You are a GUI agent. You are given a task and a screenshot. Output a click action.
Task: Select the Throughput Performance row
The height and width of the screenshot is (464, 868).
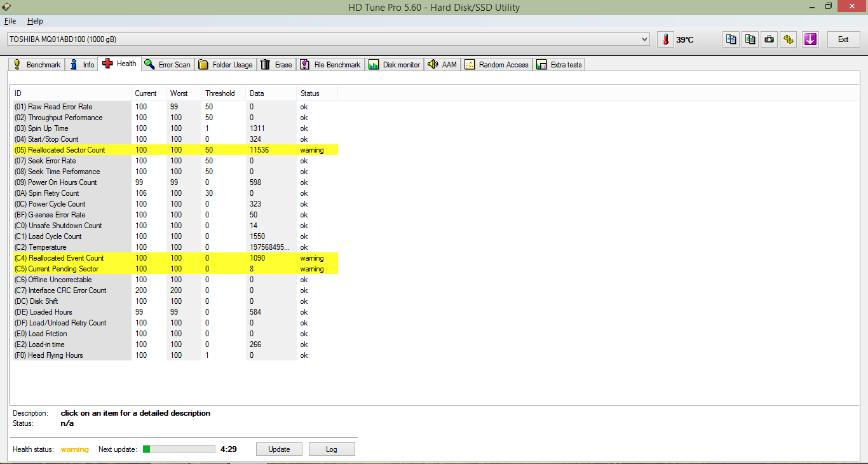[x=175, y=118]
